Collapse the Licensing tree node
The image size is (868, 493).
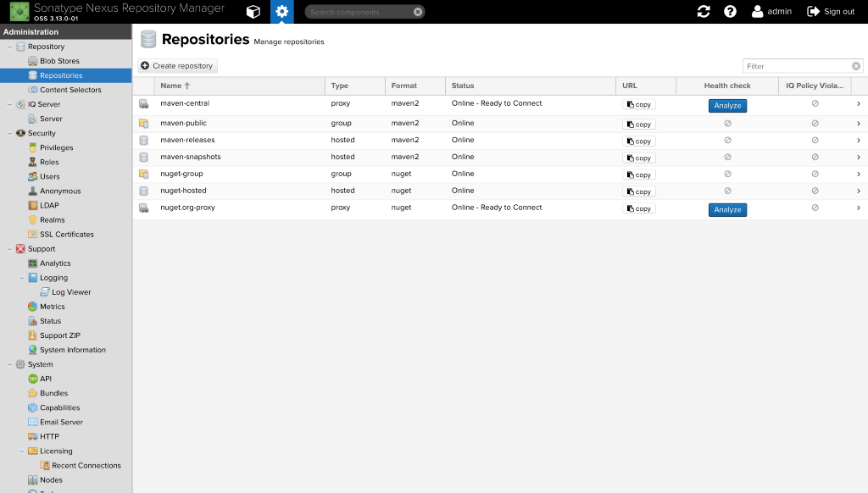click(21, 451)
